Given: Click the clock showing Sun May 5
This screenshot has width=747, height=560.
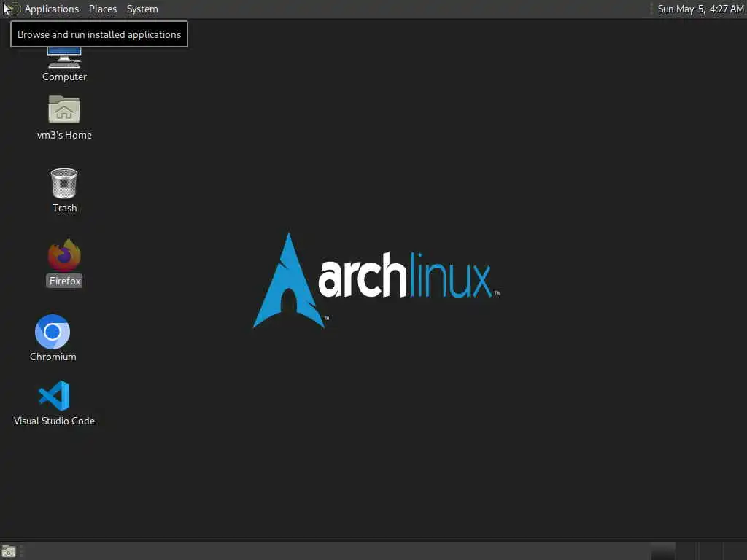Looking at the screenshot, I should tap(700, 9).
